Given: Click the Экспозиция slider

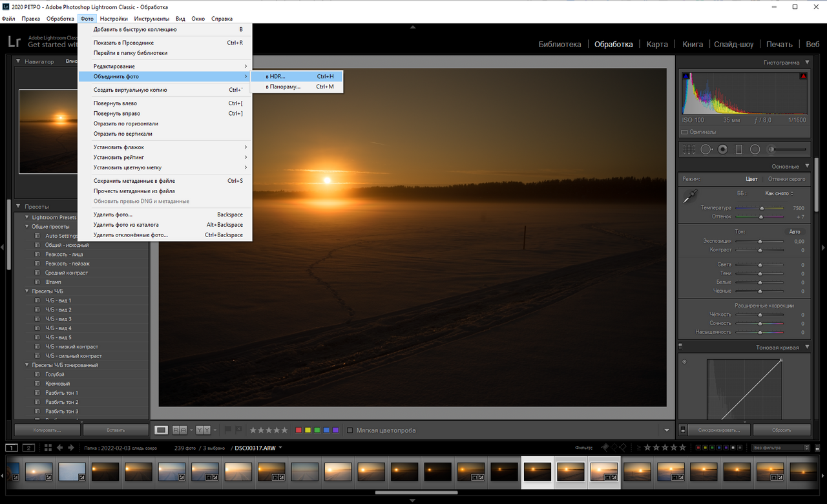Looking at the screenshot, I should click(x=760, y=241).
